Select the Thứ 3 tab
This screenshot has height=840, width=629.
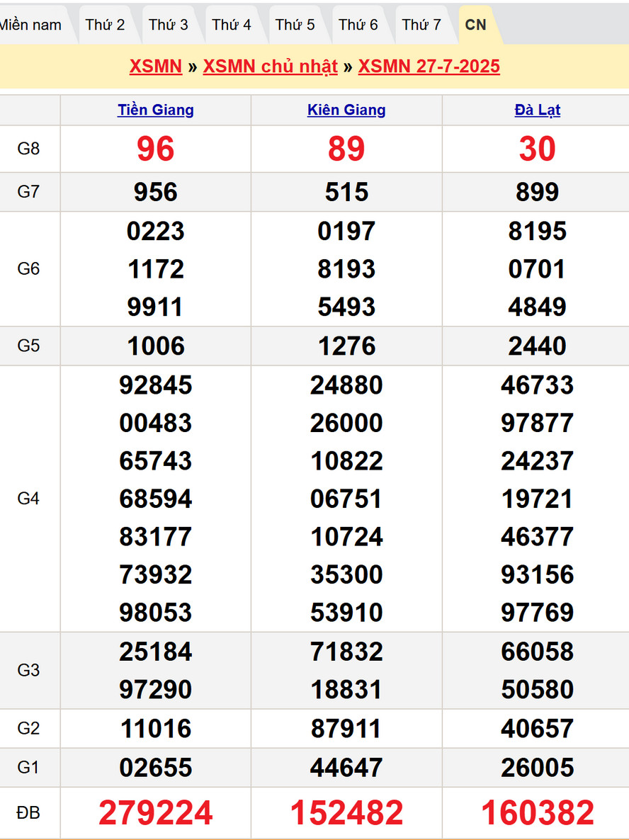pos(169,25)
